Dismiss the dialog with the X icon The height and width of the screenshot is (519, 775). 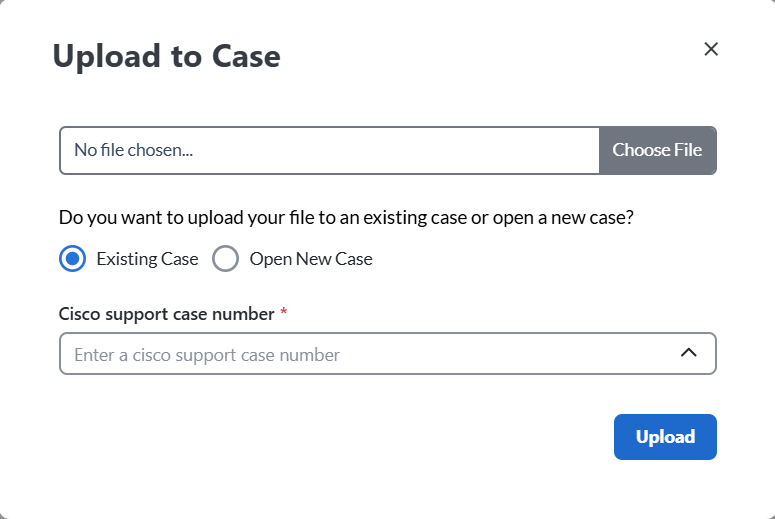tap(711, 49)
